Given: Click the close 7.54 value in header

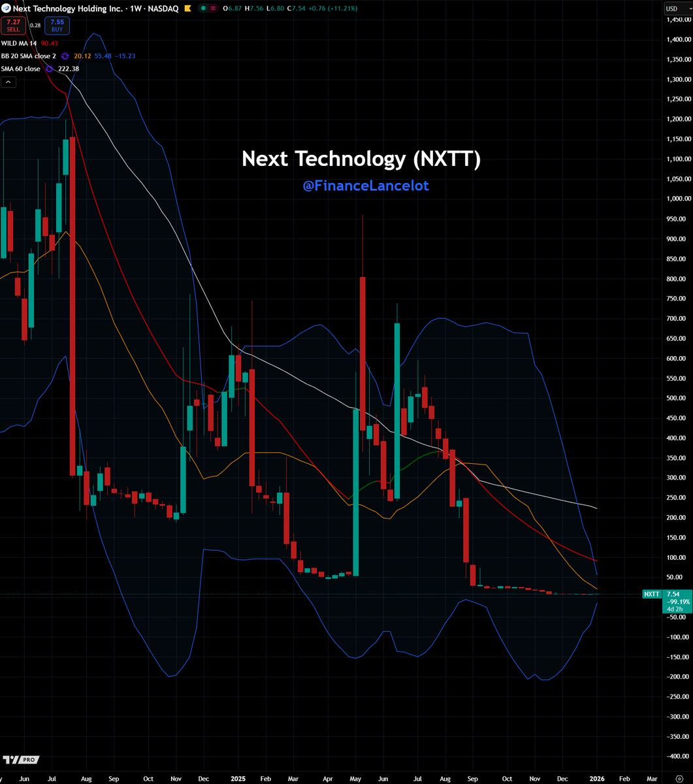Looking at the screenshot, I should (x=298, y=8).
